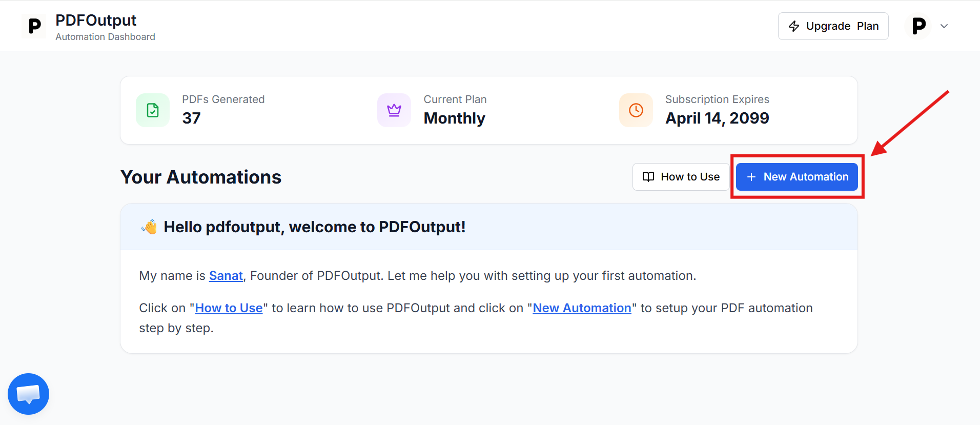980x425 pixels.
Task: Click the purple crown Current Plan icon
Action: tap(394, 110)
